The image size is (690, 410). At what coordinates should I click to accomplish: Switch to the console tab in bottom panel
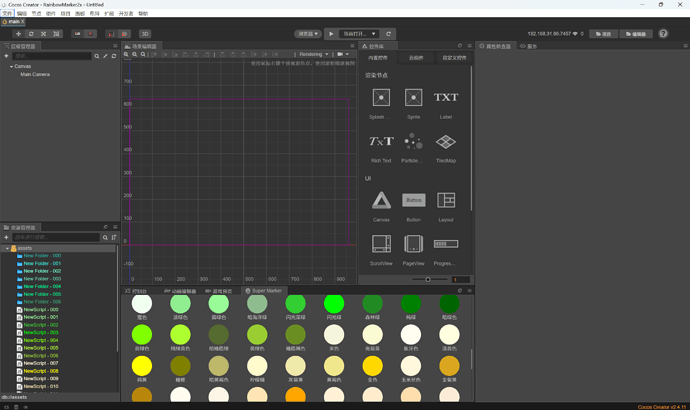click(136, 291)
